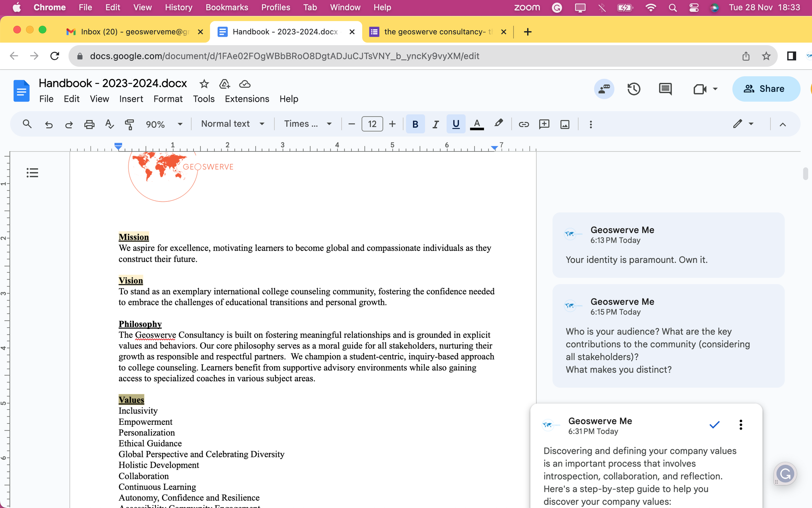Screen dimensions: 812x508
Task: Toggle italic formatting
Action: click(435, 124)
